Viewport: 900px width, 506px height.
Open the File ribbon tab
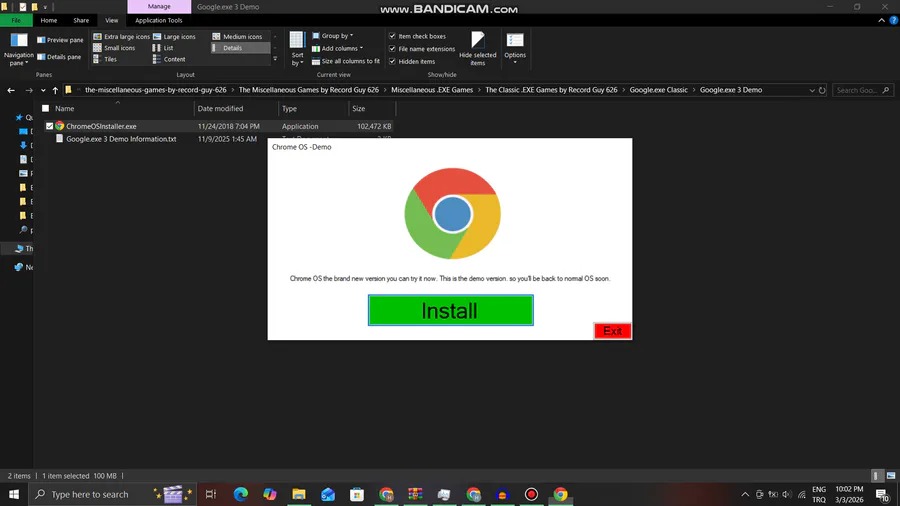tap(16, 20)
